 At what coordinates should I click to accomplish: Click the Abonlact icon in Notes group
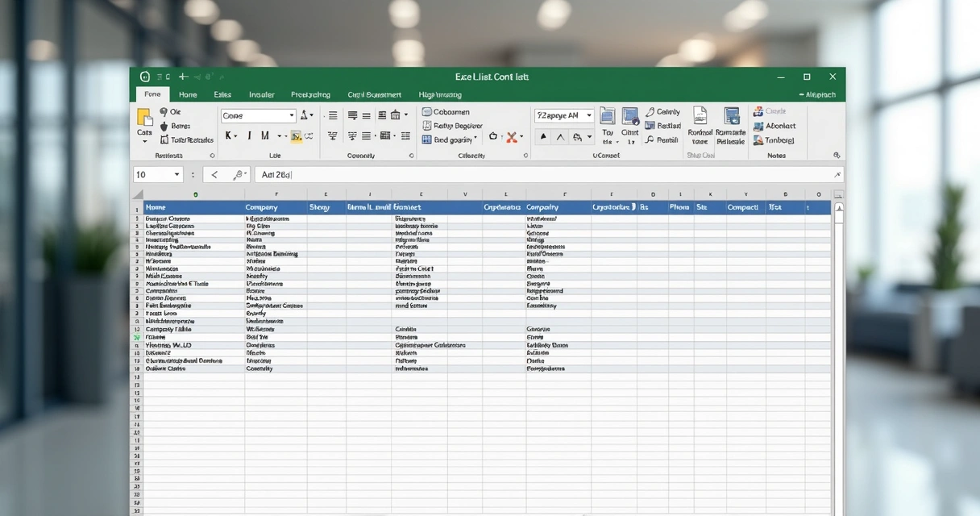(758, 126)
